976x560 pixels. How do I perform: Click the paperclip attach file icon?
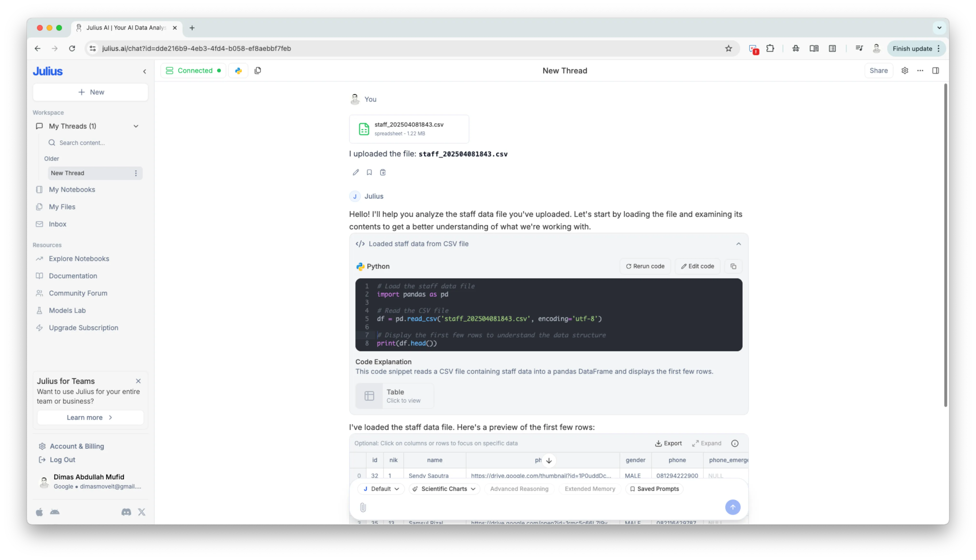point(363,507)
